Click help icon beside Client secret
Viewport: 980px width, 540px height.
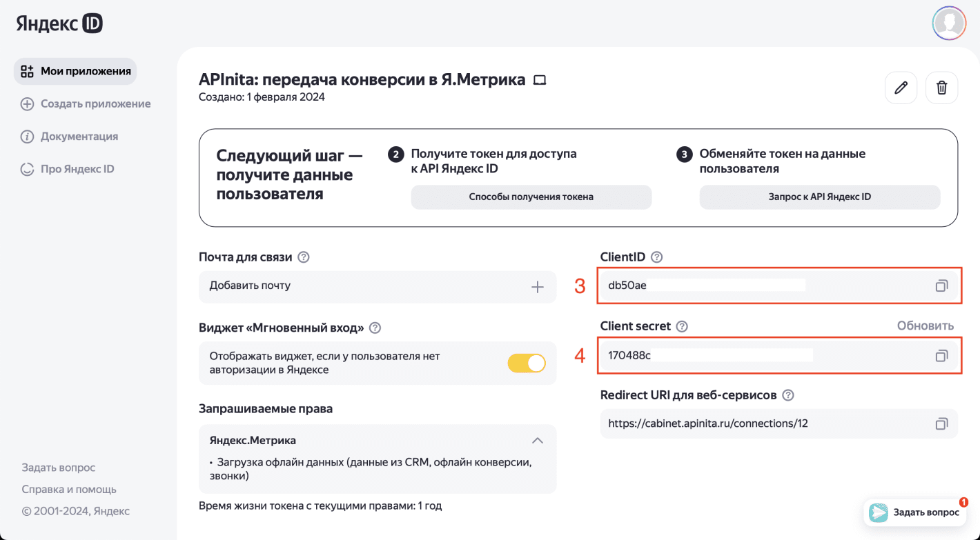point(682,326)
